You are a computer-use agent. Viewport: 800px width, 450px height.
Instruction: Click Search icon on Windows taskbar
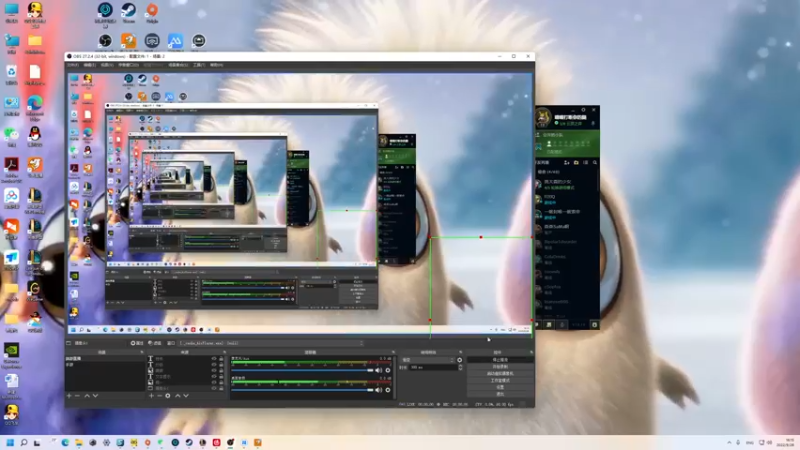(x=23, y=442)
